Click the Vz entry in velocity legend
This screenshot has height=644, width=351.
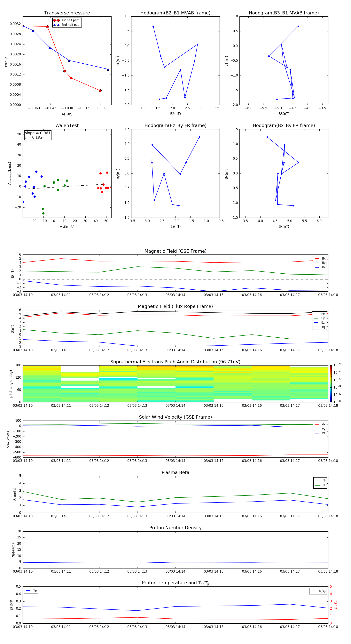pos(320,433)
